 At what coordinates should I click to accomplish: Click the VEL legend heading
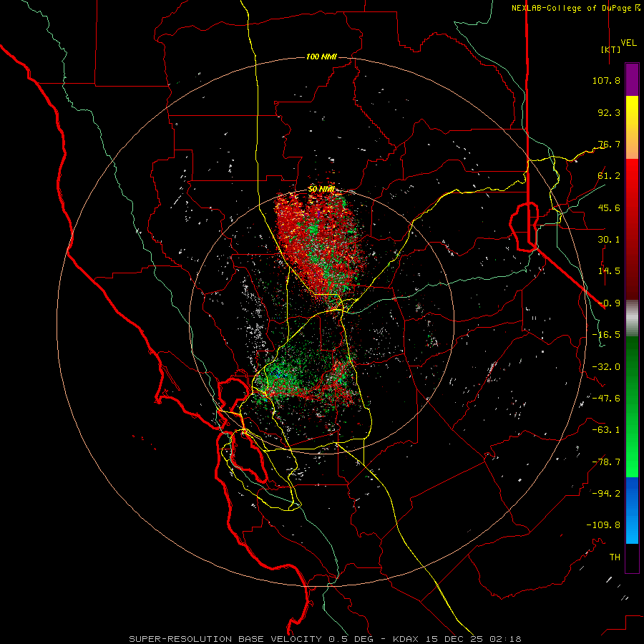(628, 43)
